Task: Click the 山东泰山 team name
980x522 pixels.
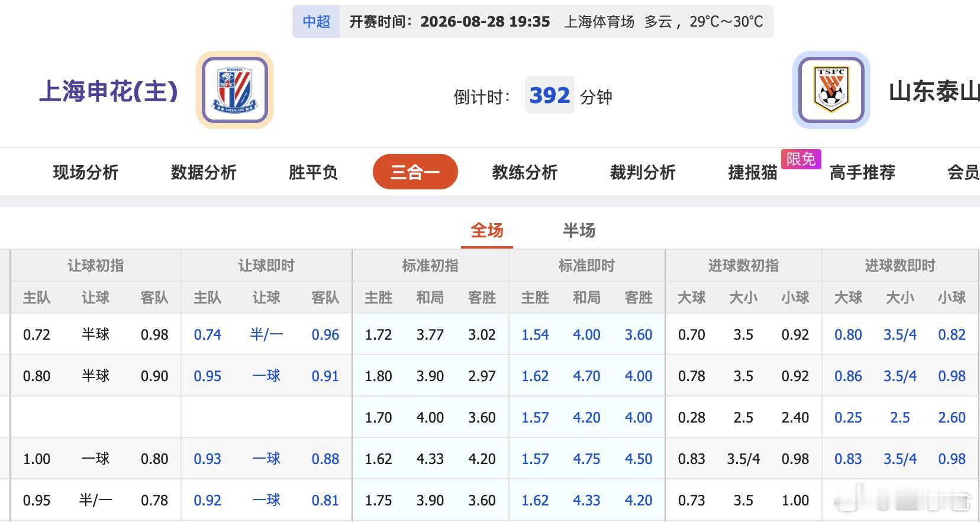Action: coord(934,91)
